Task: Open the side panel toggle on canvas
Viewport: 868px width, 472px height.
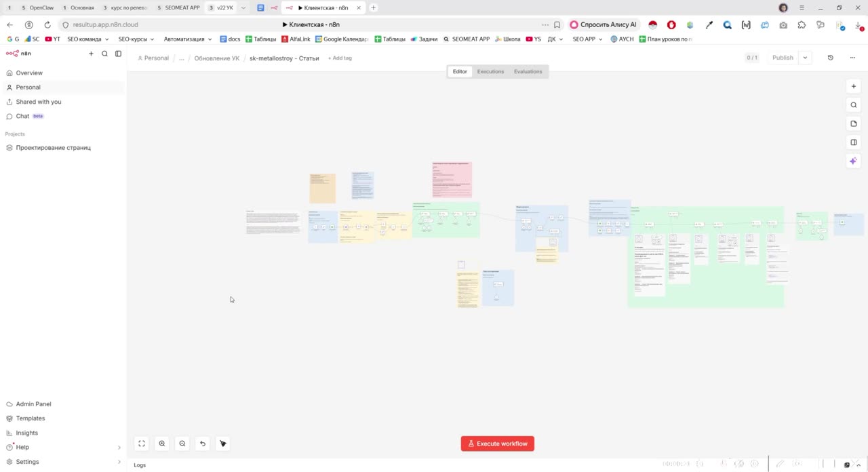Action: click(854, 142)
